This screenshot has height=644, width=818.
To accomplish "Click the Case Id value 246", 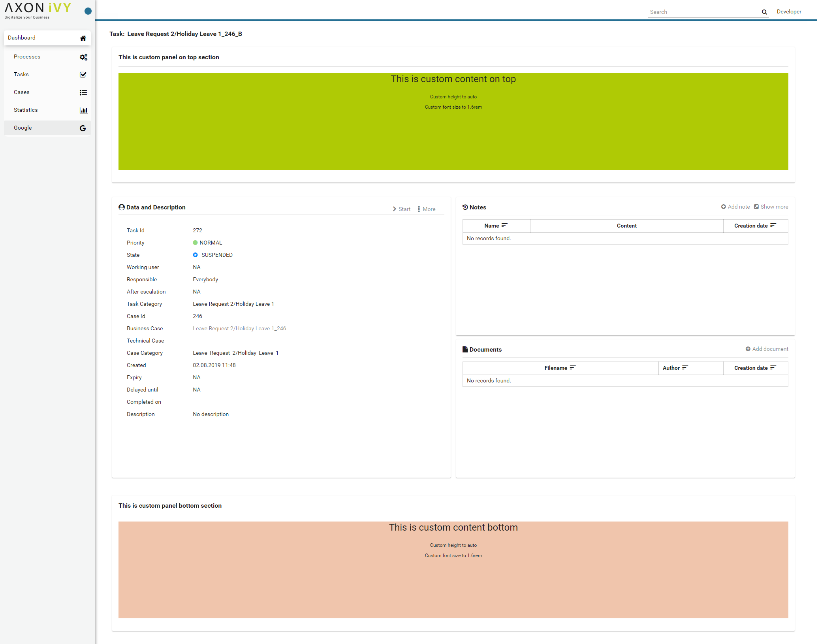I will pos(197,316).
